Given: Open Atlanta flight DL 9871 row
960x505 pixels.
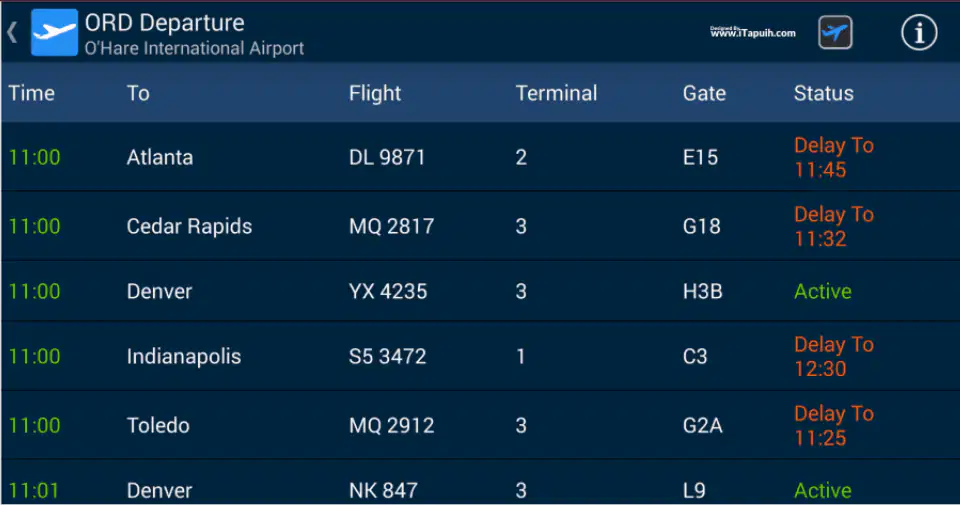Looking at the screenshot, I should pos(480,157).
